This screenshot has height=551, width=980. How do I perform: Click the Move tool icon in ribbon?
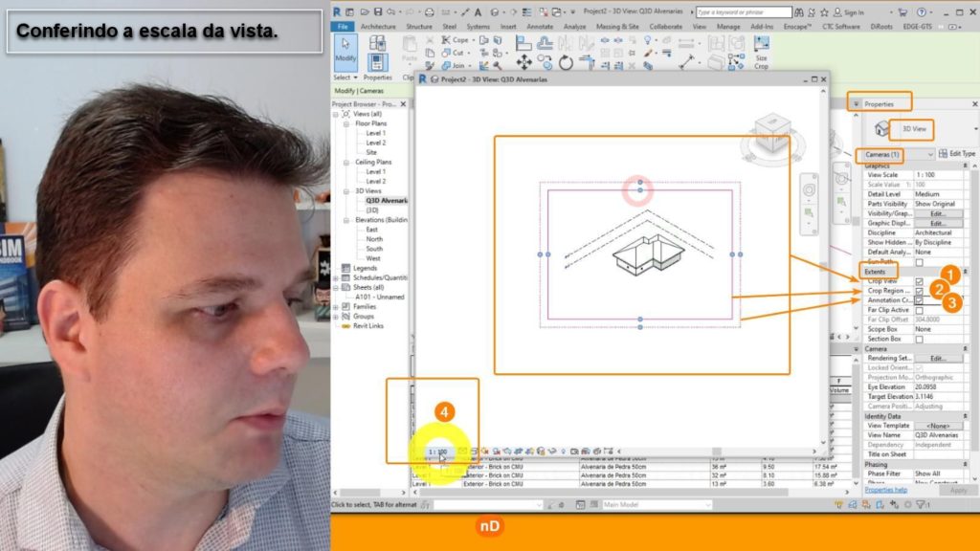coord(524,62)
